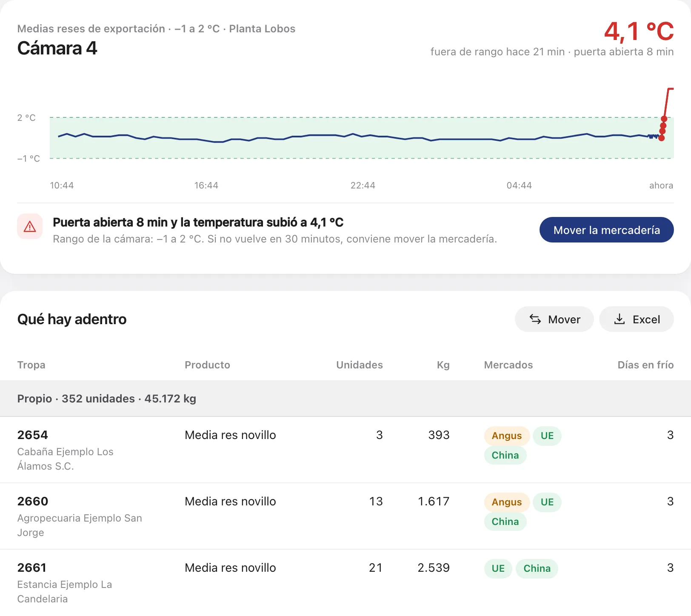Click the Angus tag in row 2660
Image resolution: width=691 pixels, height=616 pixels.
tap(507, 502)
